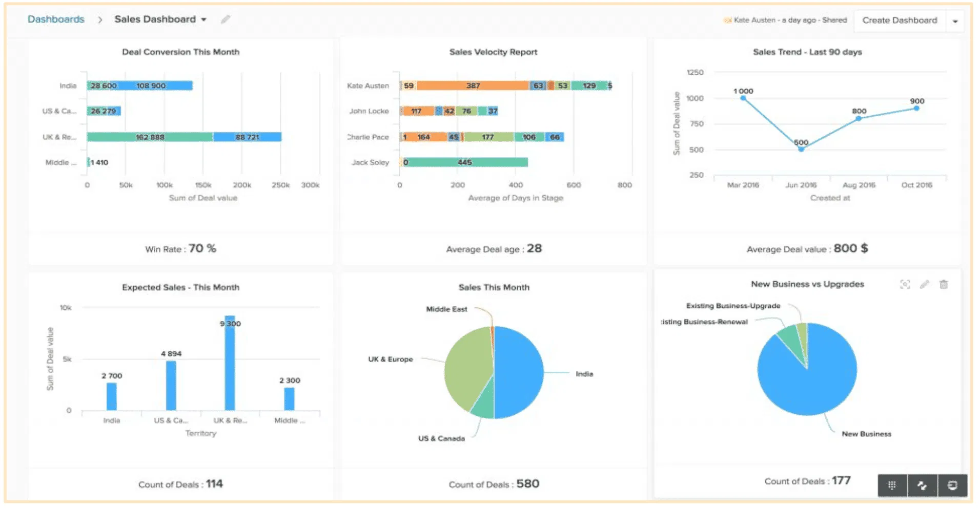Click the rightmost screen icon in bottom toolbar

[x=952, y=485]
